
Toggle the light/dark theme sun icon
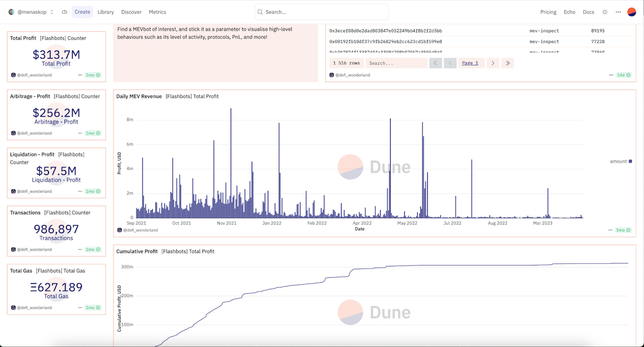click(605, 12)
